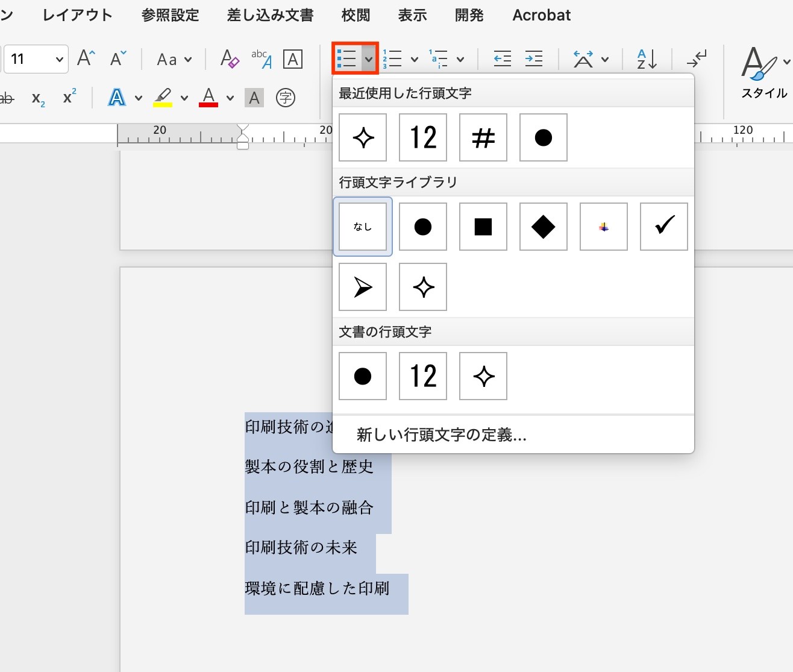Choose the black square bullet in the library
Image resolution: width=793 pixels, height=672 pixels.
pyautogui.click(x=483, y=227)
